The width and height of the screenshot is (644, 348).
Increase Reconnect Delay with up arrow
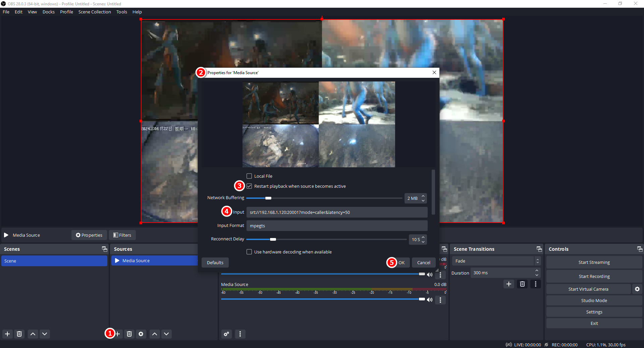(423, 237)
